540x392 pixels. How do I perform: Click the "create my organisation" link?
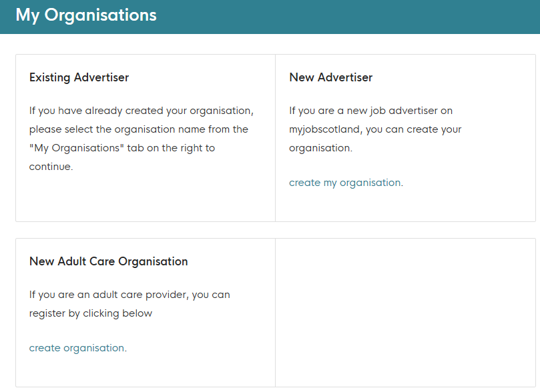tap(344, 183)
